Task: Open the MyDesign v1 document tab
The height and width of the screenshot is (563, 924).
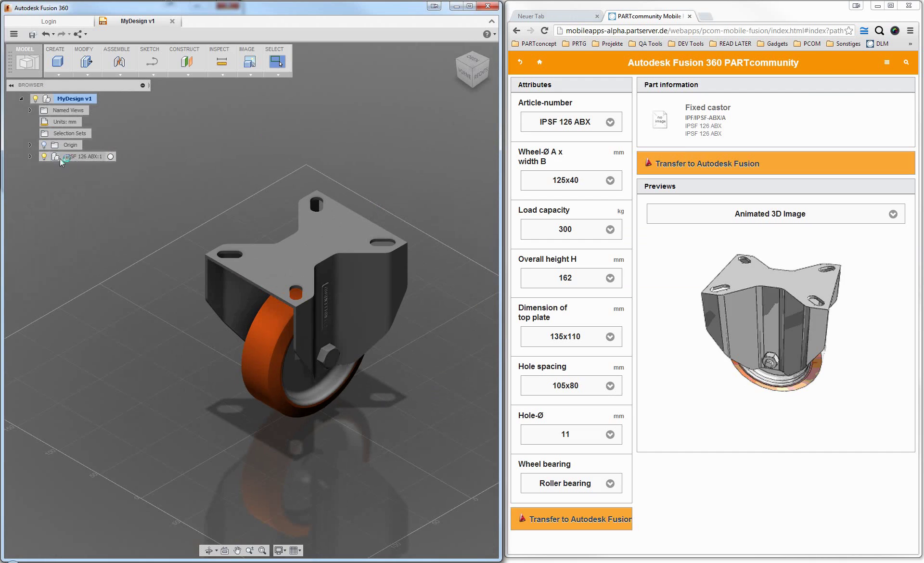Action: click(137, 21)
